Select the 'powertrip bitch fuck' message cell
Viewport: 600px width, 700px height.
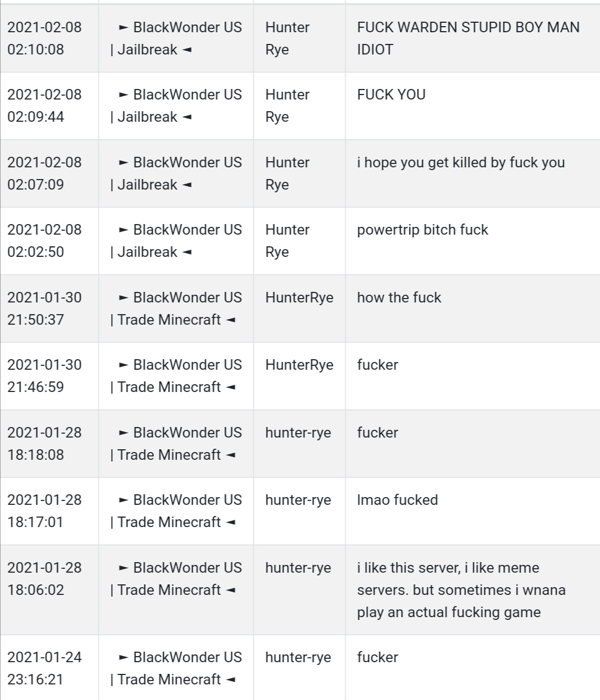[423, 230]
